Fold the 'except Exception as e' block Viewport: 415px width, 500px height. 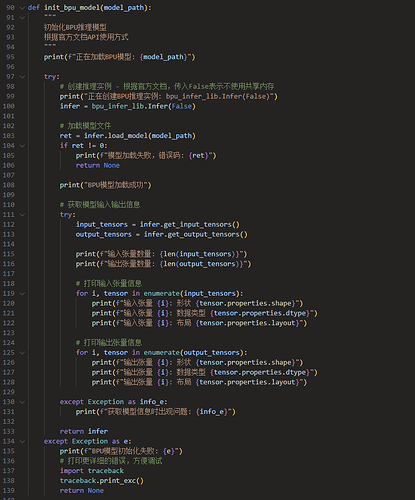[22, 441]
